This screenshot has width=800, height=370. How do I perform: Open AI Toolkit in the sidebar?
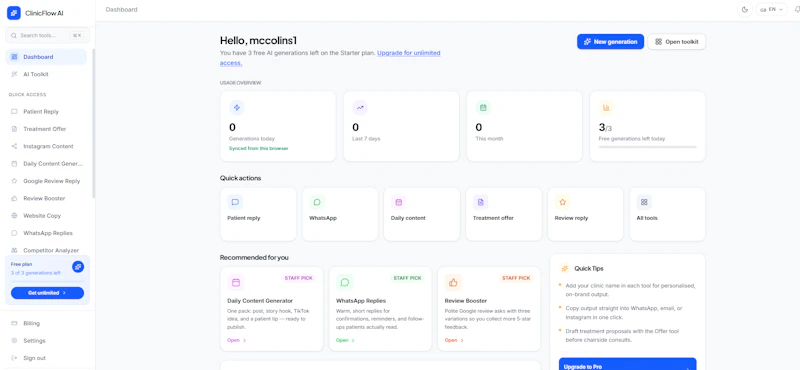[x=46, y=74]
